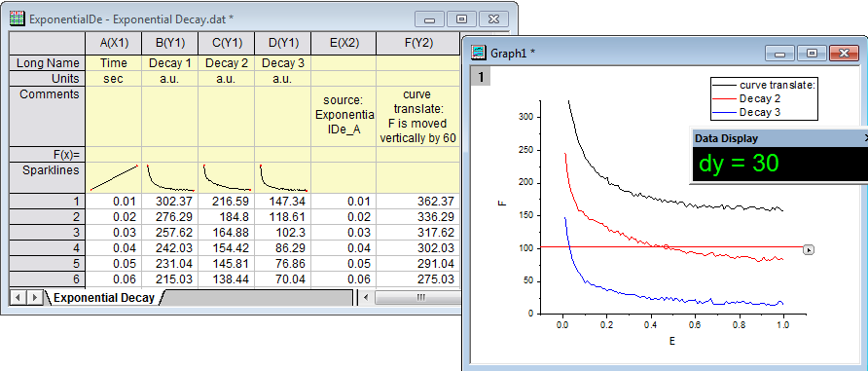Select row header 1
The width and height of the screenshot is (868, 371).
pyautogui.click(x=48, y=201)
